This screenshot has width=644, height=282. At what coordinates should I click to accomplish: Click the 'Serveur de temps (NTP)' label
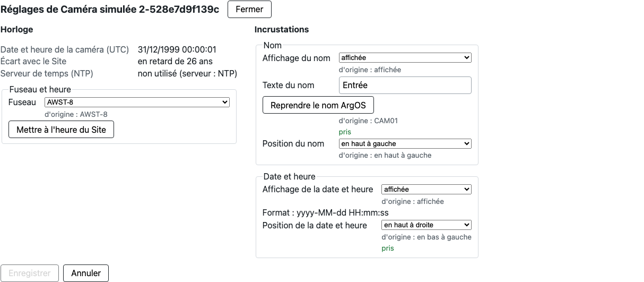tap(47, 73)
